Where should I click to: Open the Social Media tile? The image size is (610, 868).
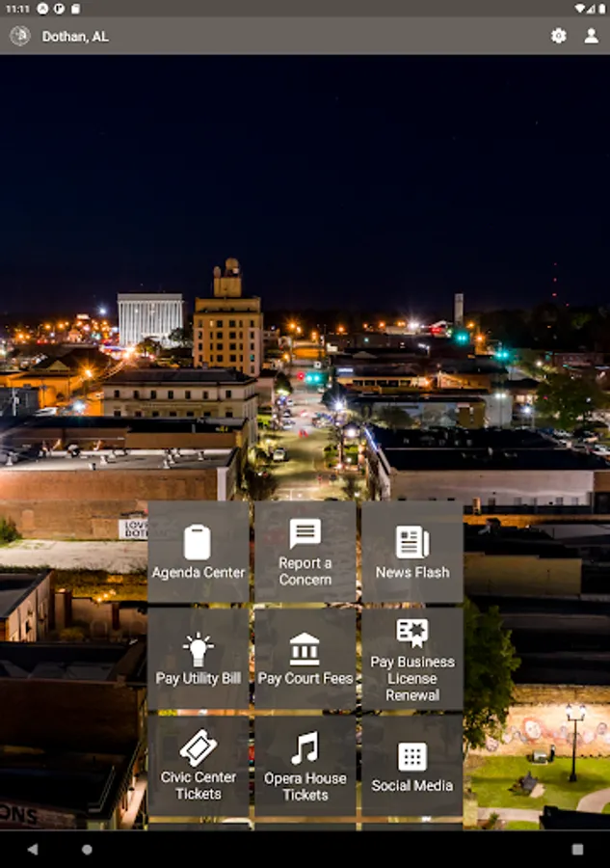click(412, 766)
